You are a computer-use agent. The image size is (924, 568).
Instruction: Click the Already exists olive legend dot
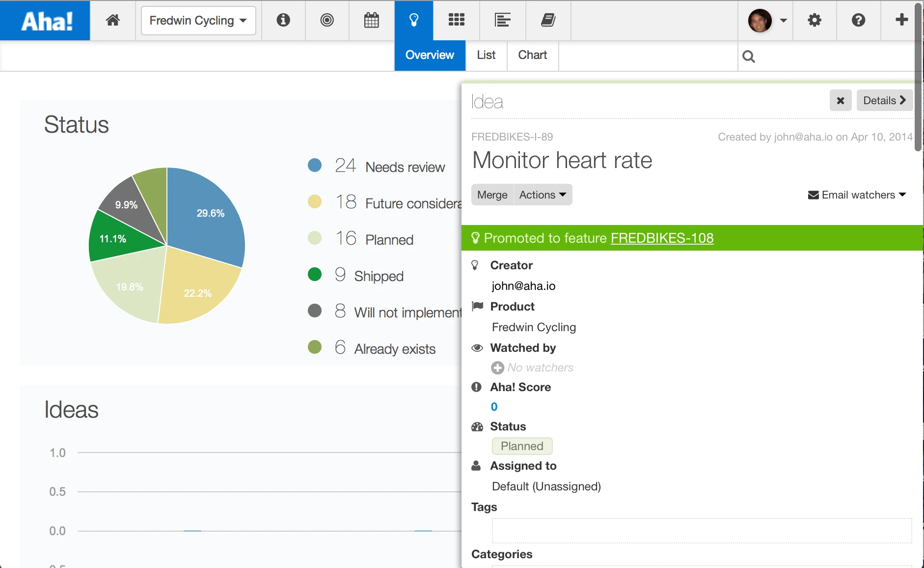pos(315,347)
